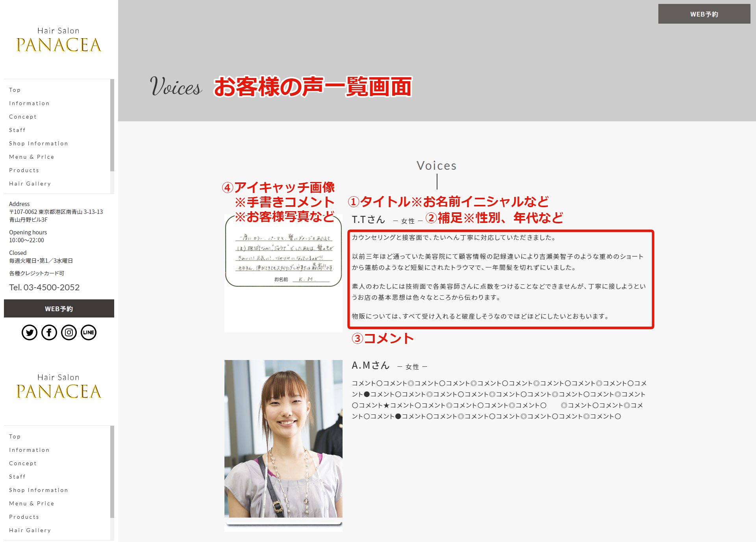Open Information in the upper menu
The image size is (756, 542).
tap(29, 103)
